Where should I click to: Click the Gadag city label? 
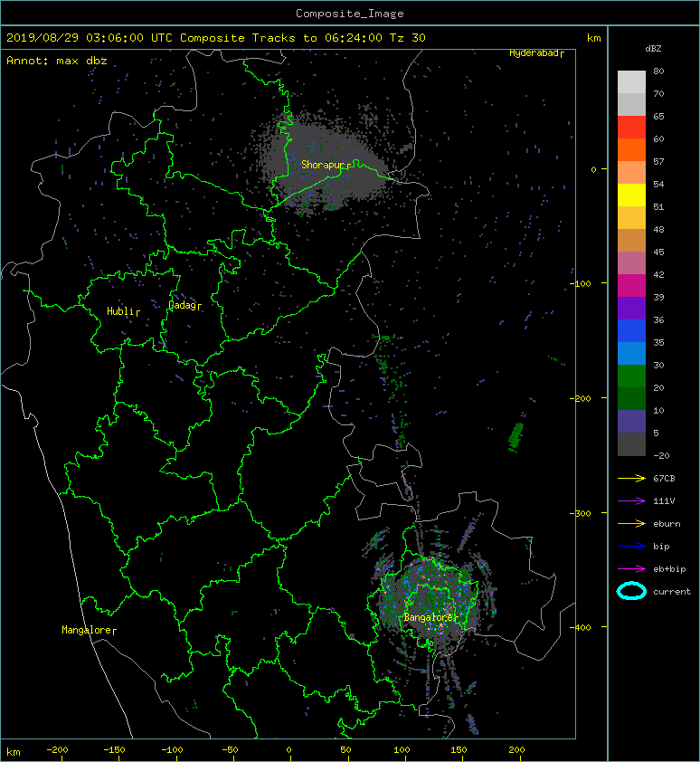pos(182,305)
